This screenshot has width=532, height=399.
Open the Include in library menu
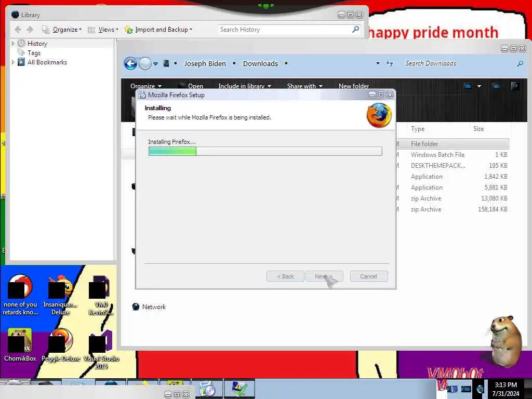[245, 86]
